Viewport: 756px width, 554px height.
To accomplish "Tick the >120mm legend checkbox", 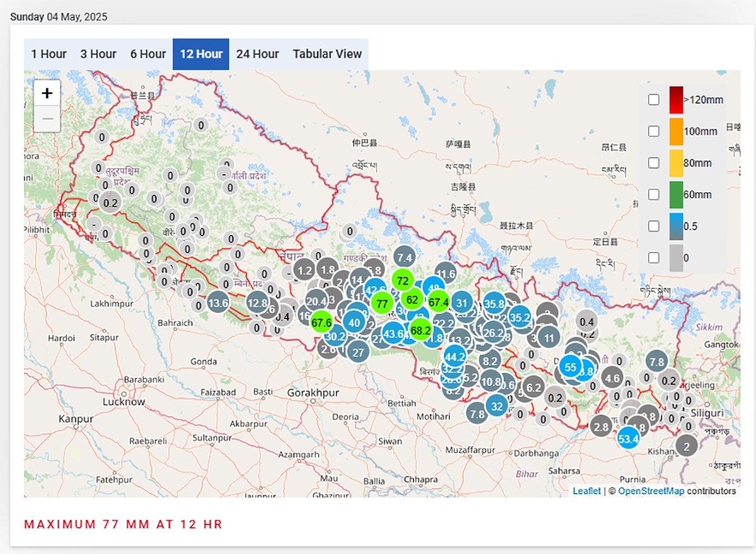I will point(654,99).
